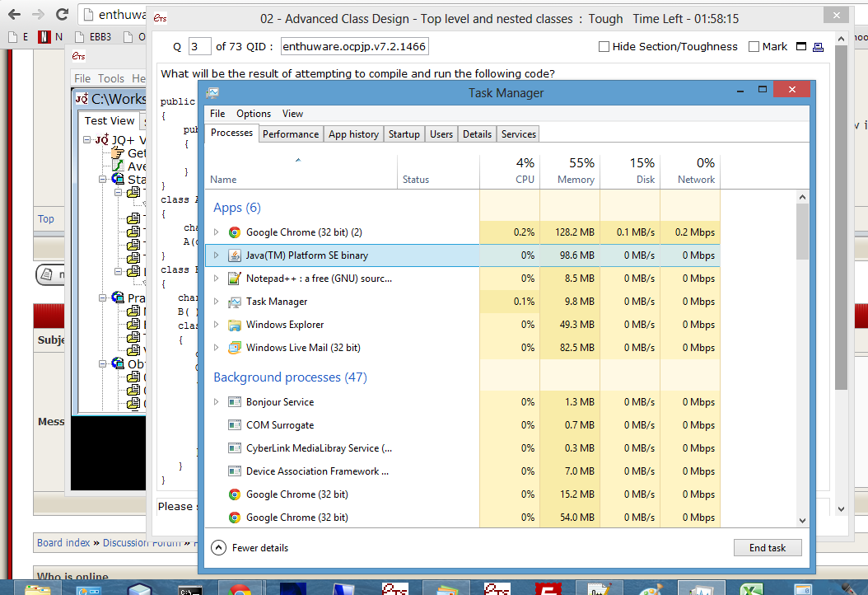
Task: Click the exam window vertical scrollbar thumb
Action: click(841, 218)
